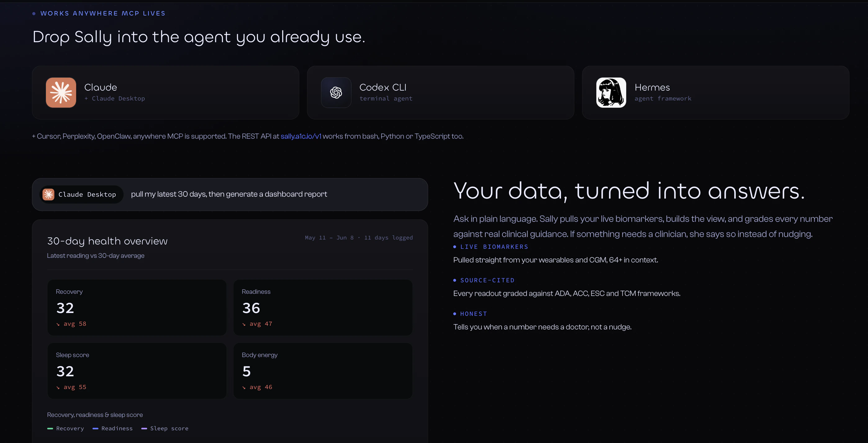Toggle Sleep score series in chart legend

point(165,428)
